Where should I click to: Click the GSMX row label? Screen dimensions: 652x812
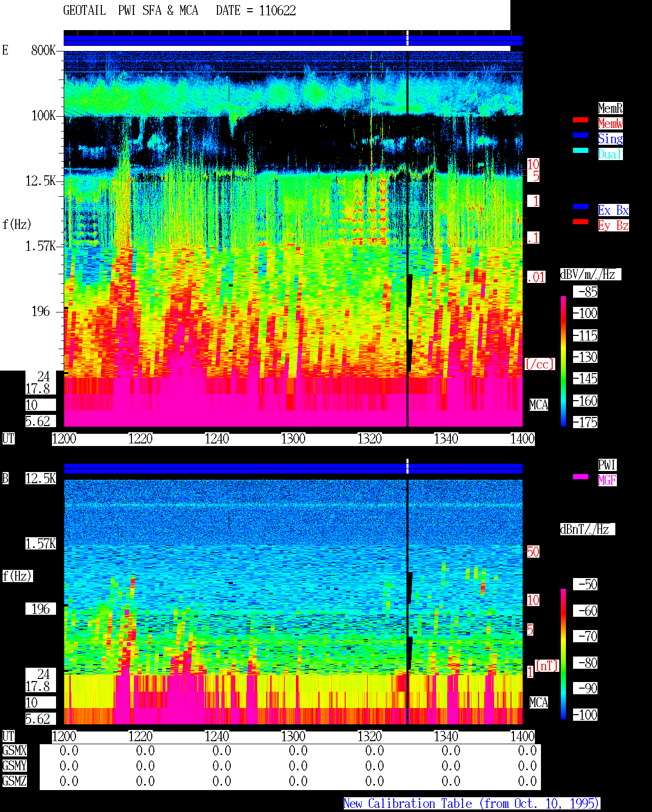[14, 750]
